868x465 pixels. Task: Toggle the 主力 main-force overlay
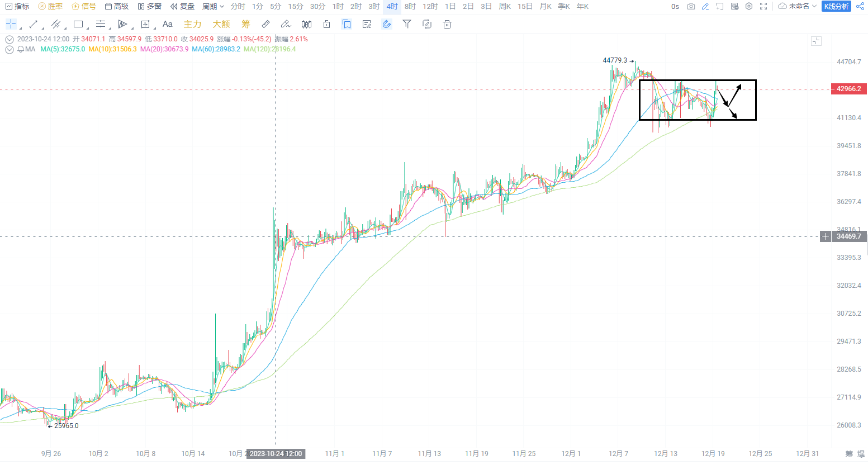(192, 24)
